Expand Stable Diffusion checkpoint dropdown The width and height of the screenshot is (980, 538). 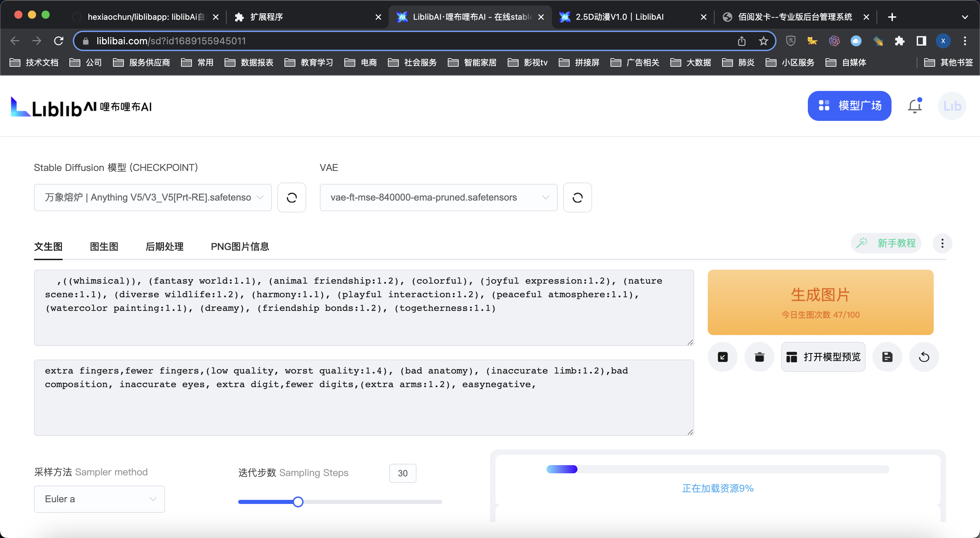(x=152, y=197)
